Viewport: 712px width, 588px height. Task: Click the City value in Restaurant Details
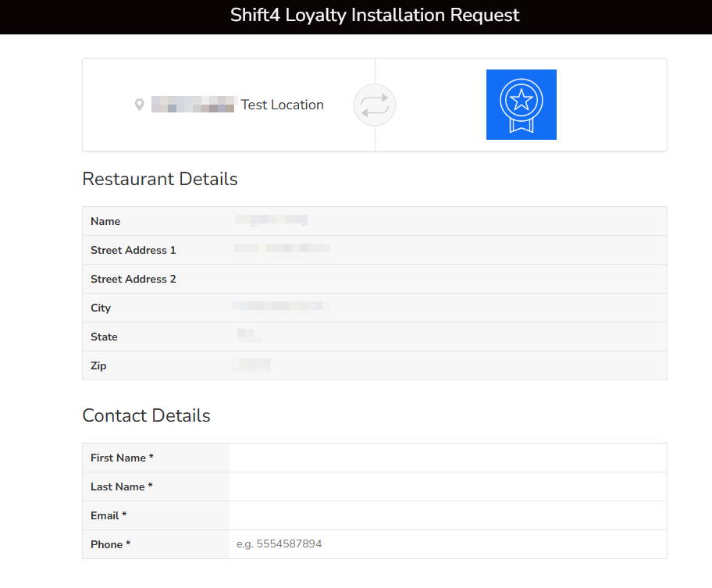280,307
